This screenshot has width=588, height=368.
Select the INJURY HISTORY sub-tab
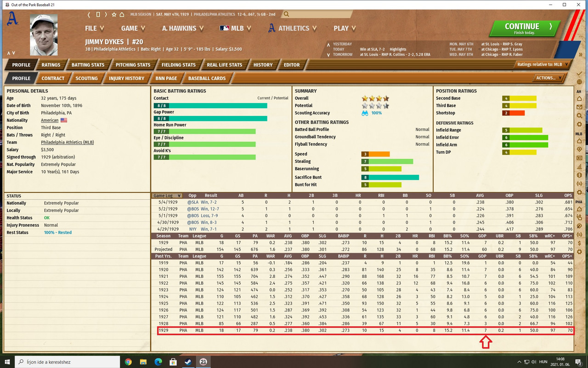pyautogui.click(x=126, y=78)
